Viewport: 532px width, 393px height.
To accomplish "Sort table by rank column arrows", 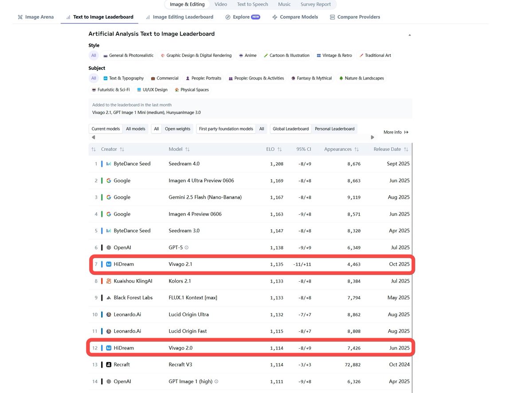I will [94, 149].
